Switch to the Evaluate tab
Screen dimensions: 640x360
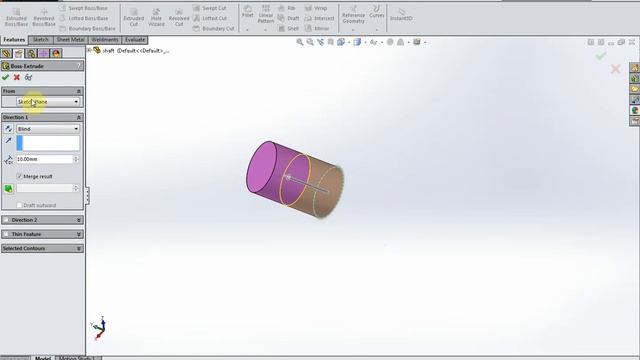(x=135, y=40)
